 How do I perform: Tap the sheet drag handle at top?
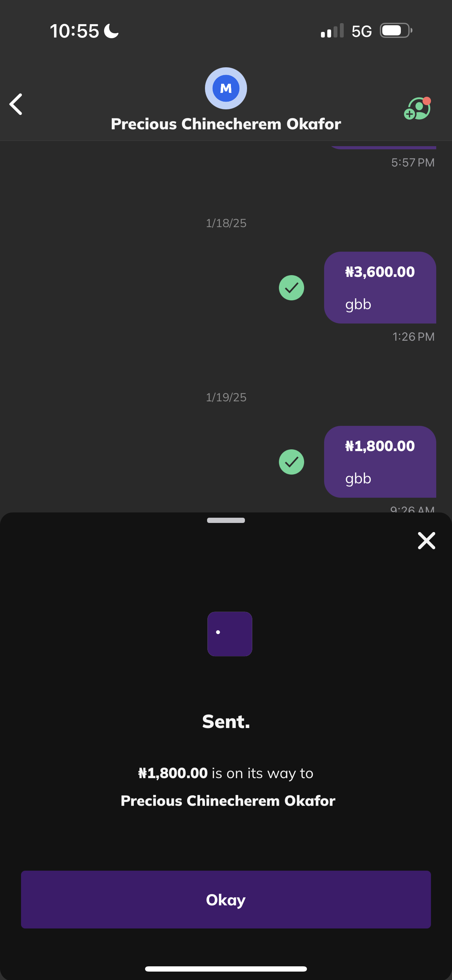tap(226, 520)
